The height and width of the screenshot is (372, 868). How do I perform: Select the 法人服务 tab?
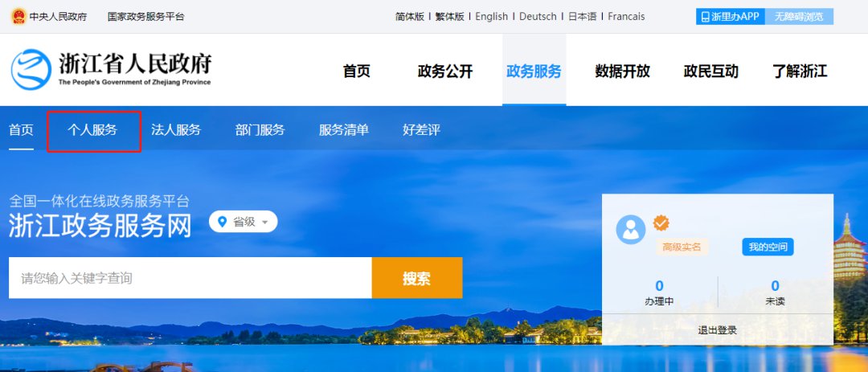click(176, 131)
